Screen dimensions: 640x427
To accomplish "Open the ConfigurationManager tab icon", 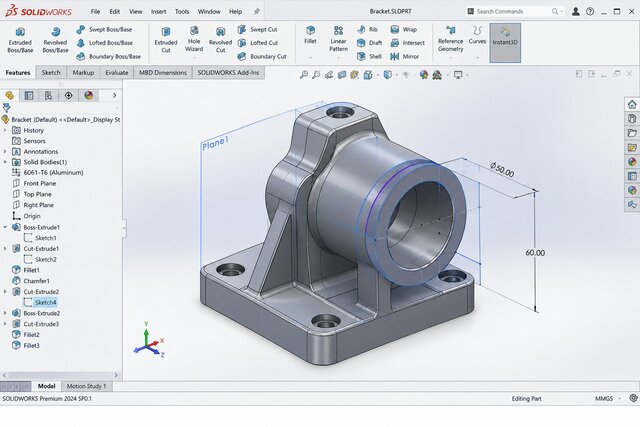I will pyautogui.click(x=49, y=96).
